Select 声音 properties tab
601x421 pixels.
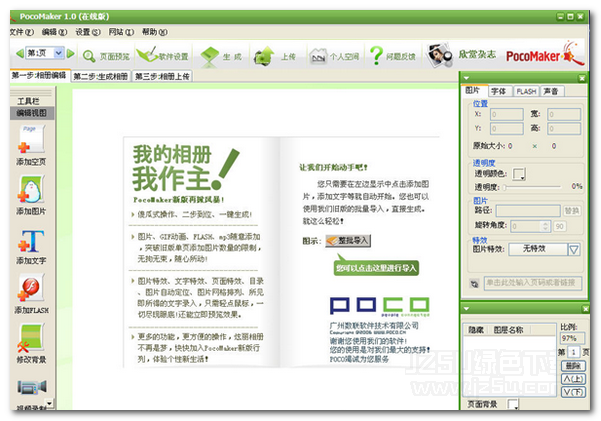click(552, 91)
